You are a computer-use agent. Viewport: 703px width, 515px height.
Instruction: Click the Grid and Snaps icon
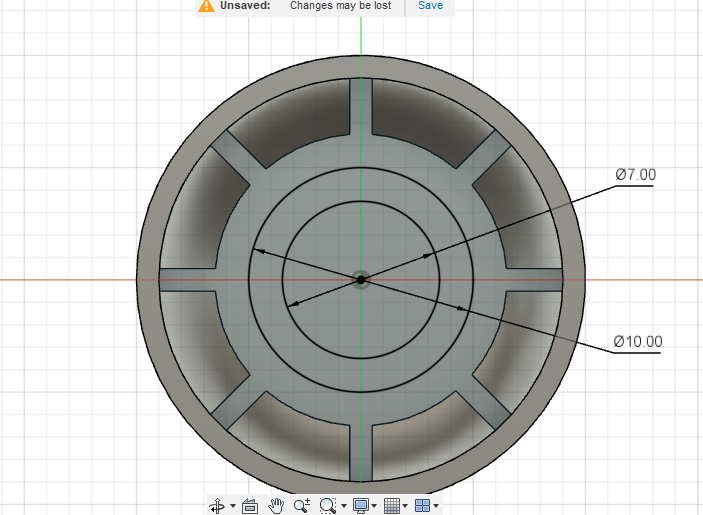click(x=392, y=506)
